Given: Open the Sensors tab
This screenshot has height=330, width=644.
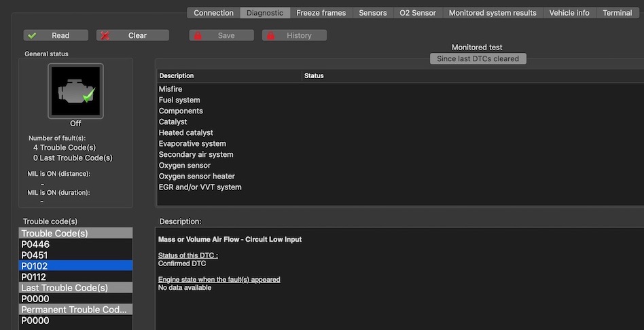Looking at the screenshot, I should click(x=372, y=13).
